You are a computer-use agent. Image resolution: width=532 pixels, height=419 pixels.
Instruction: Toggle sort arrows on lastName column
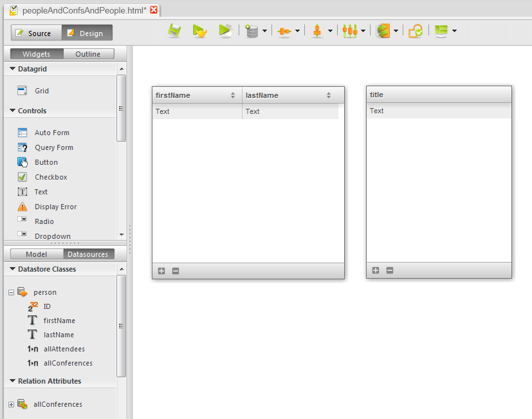click(x=328, y=95)
